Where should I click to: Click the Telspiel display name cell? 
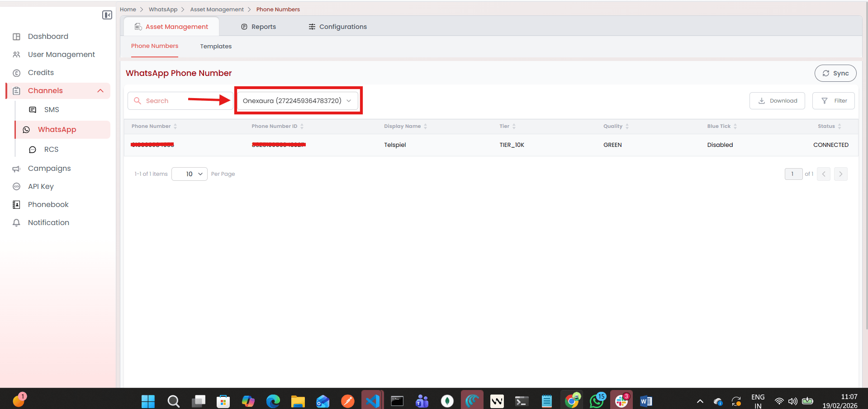pyautogui.click(x=395, y=145)
